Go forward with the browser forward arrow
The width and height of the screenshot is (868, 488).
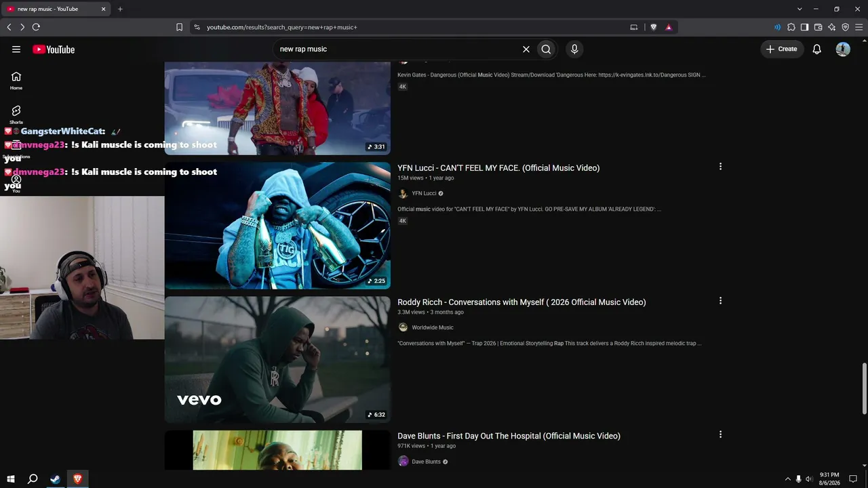(x=22, y=27)
